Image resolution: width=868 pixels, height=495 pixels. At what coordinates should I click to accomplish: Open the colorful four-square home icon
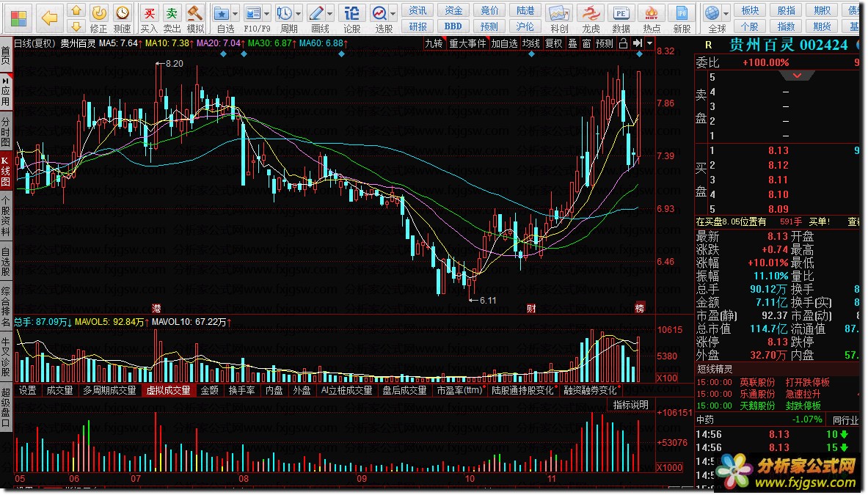(18, 18)
